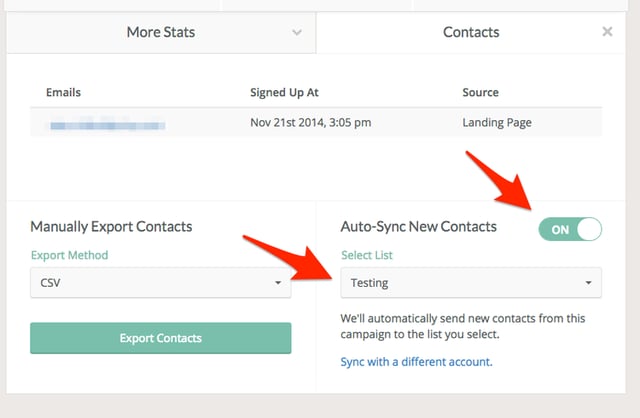Select the Landing Page source cell

click(497, 122)
